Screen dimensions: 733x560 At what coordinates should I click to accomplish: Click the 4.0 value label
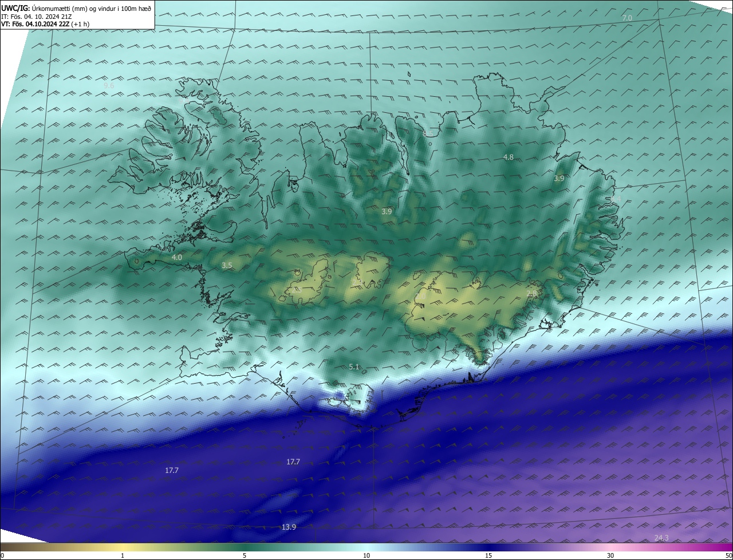click(177, 258)
